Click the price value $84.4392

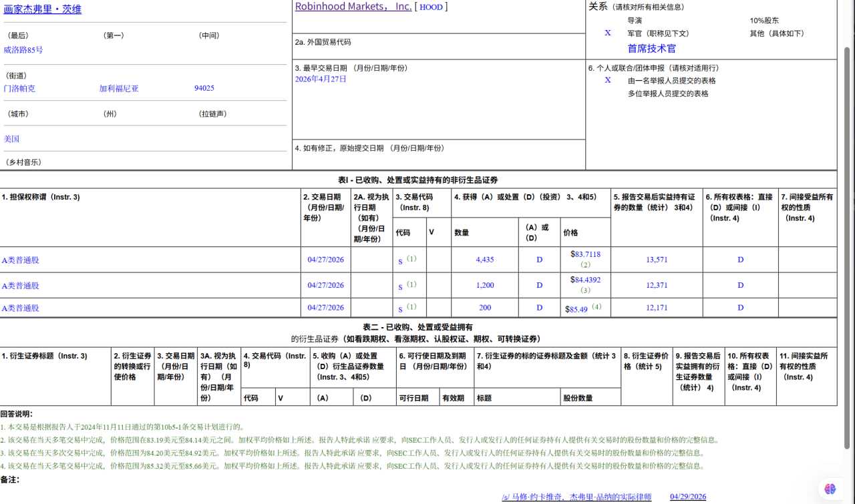pyautogui.click(x=586, y=280)
